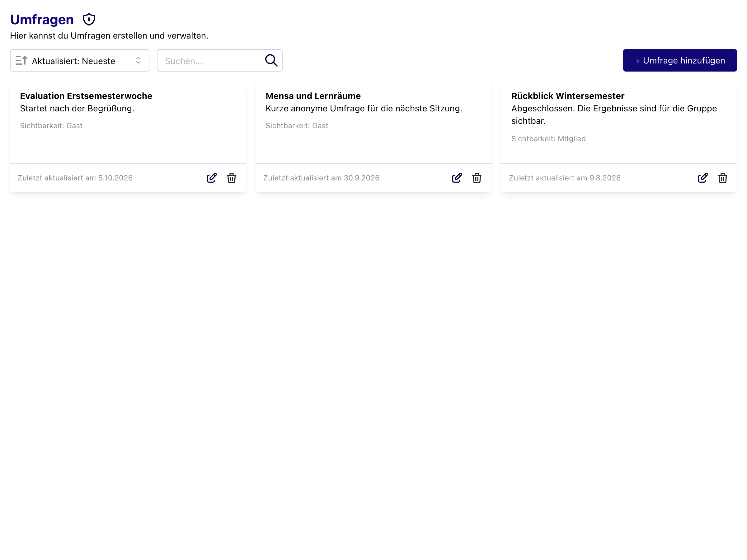
Task: Click the Umfragen page heading
Action: [x=42, y=20]
